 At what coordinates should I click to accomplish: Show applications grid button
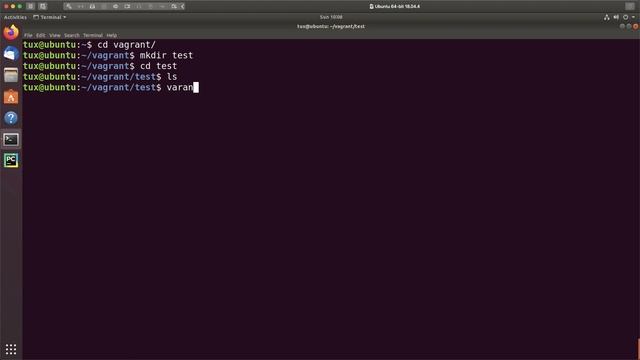point(11,349)
